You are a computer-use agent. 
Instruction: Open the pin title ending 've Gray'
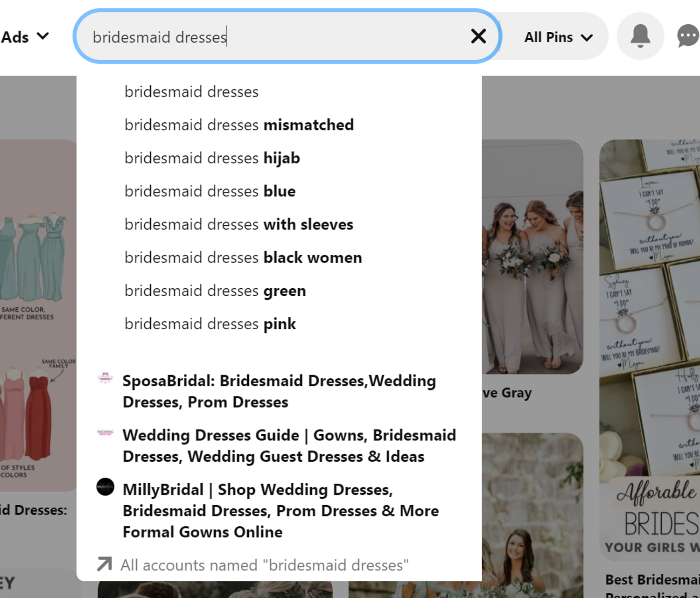(x=507, y=393)
